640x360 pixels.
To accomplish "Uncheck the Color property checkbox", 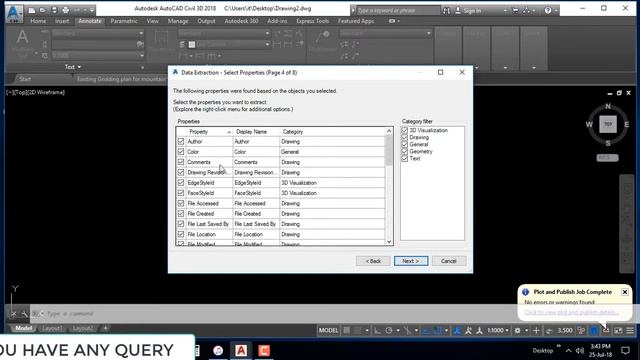I will pyautogui.click(x=181, y=151).
